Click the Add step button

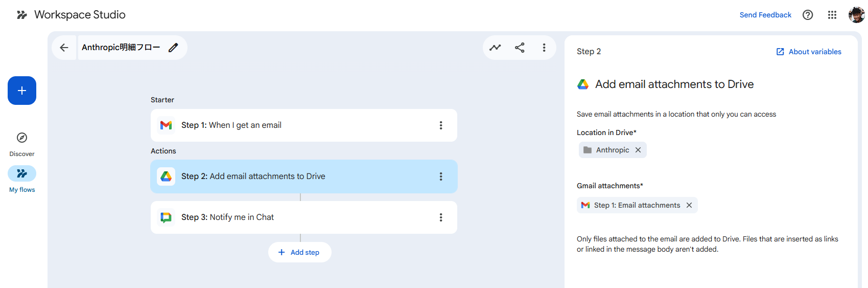(x=300, y=252)
